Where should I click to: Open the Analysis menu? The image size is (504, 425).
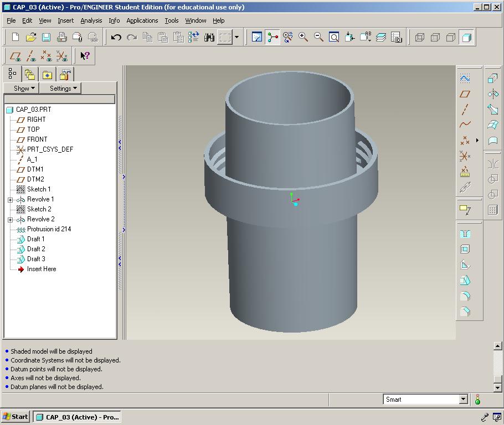tap(91, 20)
